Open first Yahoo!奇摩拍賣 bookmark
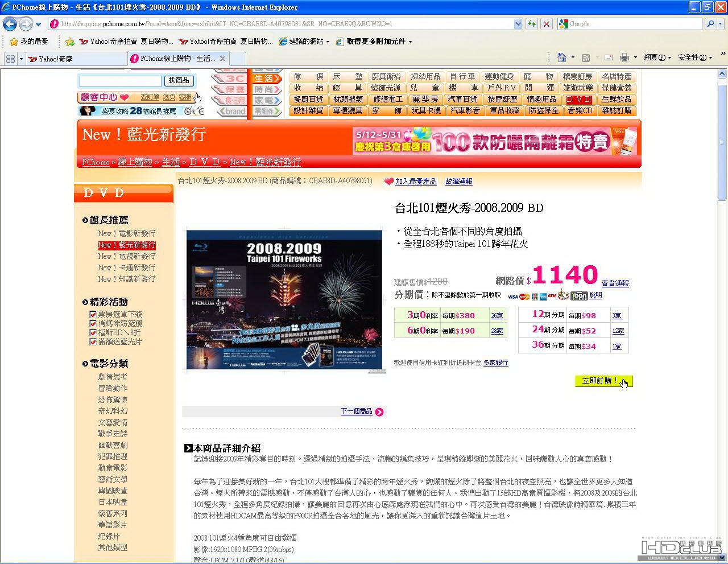Screen dimensions: 728x564 coord(126,42)
